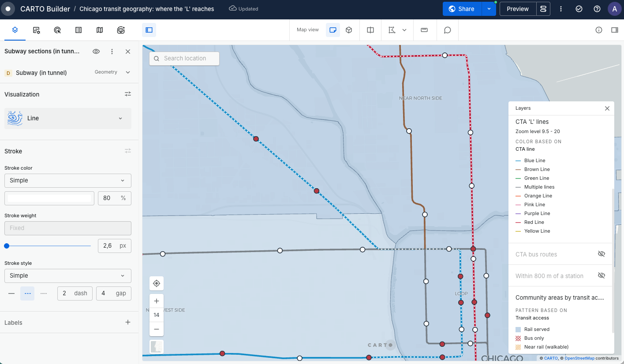Screen dimensions: 624x364
Task: Expand the selection tool mode dropdown
Action: point(404,30)
